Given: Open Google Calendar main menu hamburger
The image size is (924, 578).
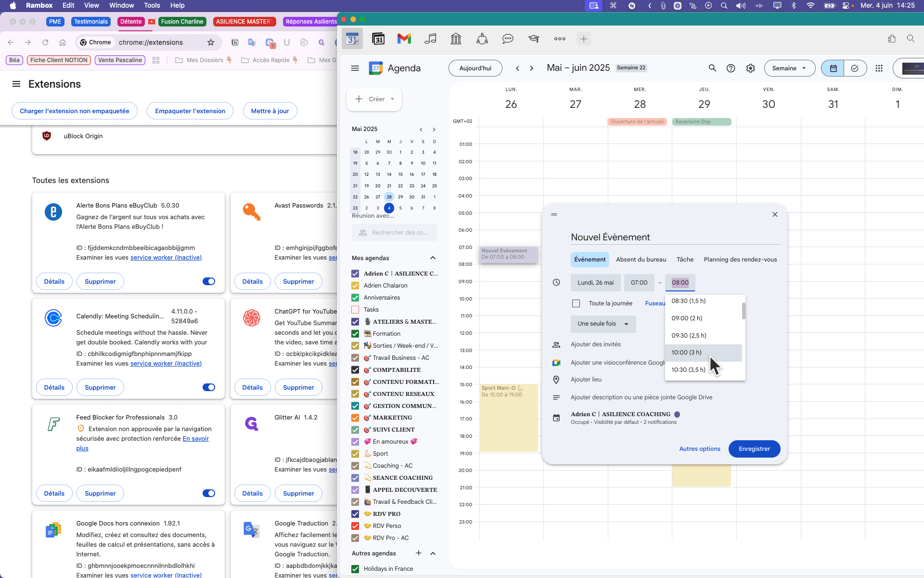Looking at the screenshot, I should (355, 68).
